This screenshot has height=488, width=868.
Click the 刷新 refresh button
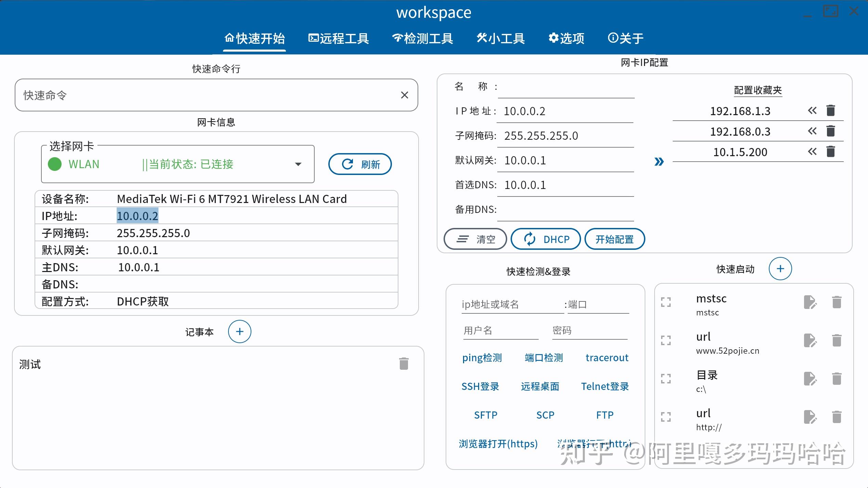coord(360,164)
